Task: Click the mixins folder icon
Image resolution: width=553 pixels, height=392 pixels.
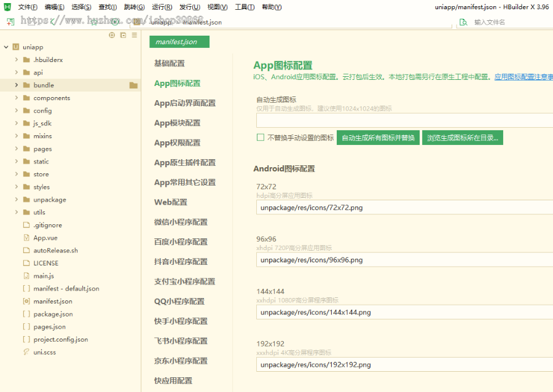Action: tap(26, 136)
